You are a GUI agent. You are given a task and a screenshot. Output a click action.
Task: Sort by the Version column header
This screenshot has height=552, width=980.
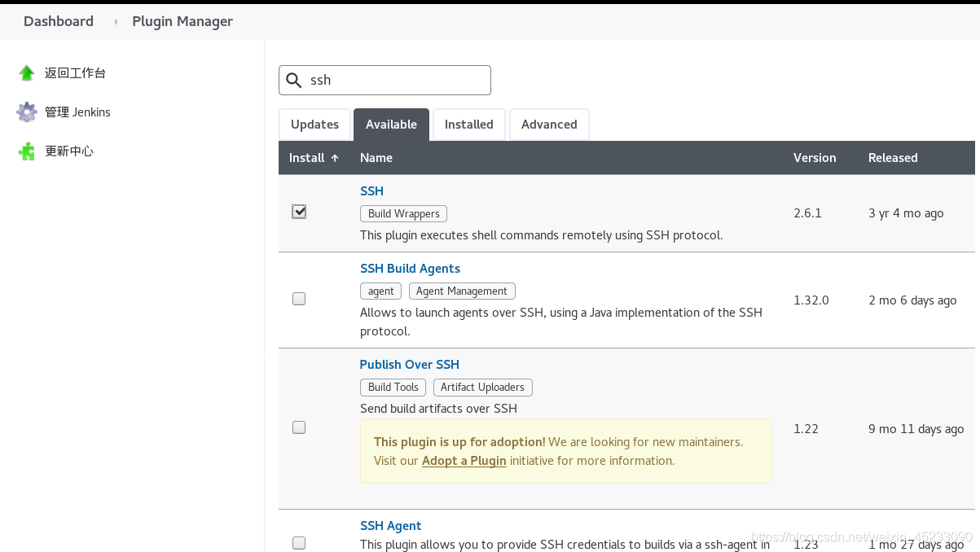pyautogui.click(x=815, y=158)
